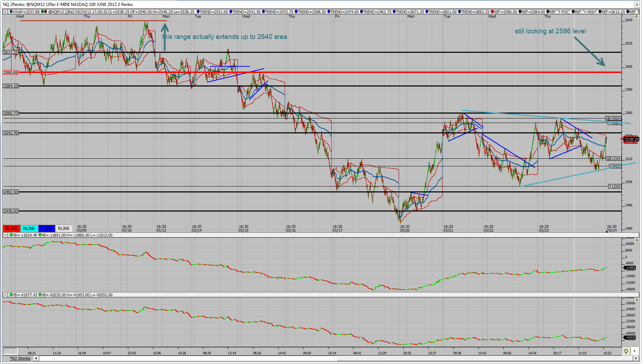Switch to the *NQ 2Renko tab
Image resolution: width=642 pixels, height=364 pixels.
pos(20,358)
